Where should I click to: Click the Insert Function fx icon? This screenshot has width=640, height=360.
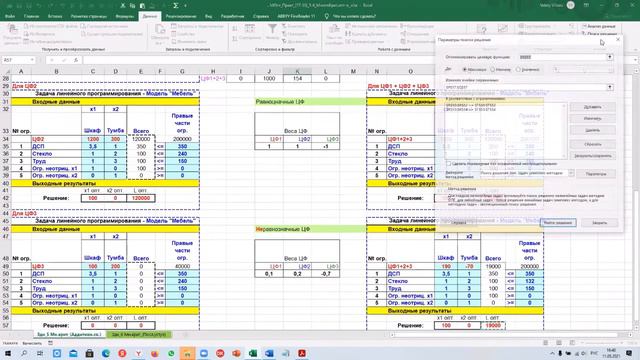click(76, 60)
